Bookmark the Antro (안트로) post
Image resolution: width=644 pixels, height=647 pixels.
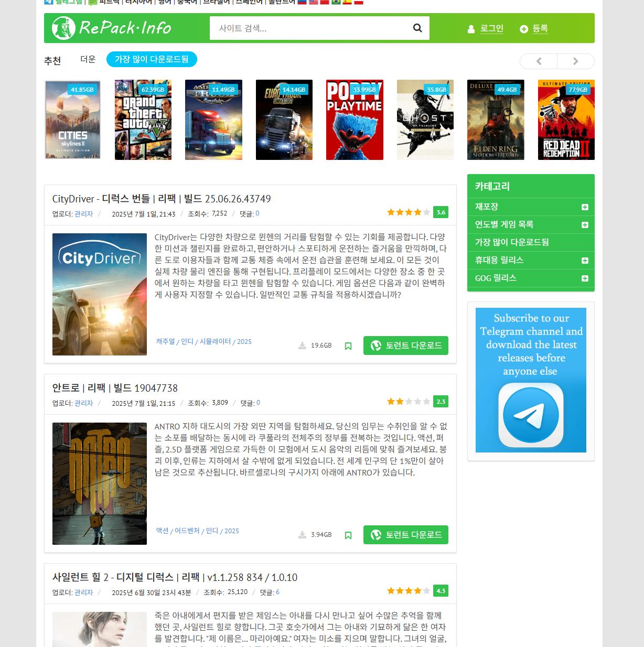click(x=348, y=535)
